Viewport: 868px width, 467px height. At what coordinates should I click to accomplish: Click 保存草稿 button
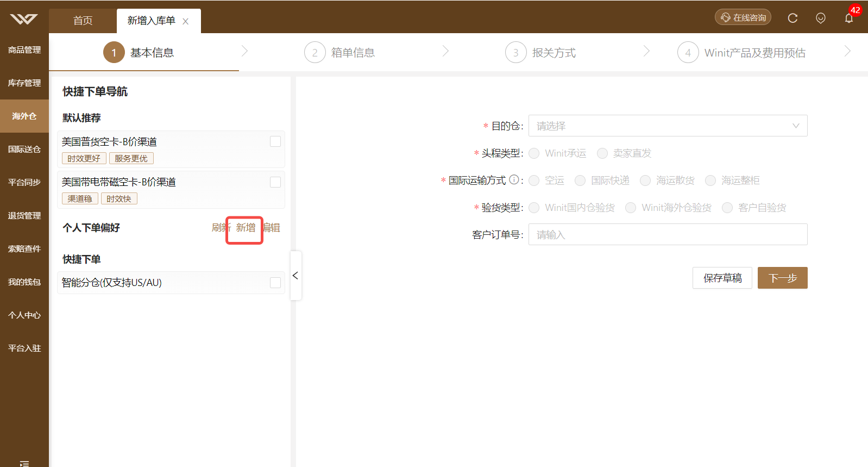tap(722, 278)
